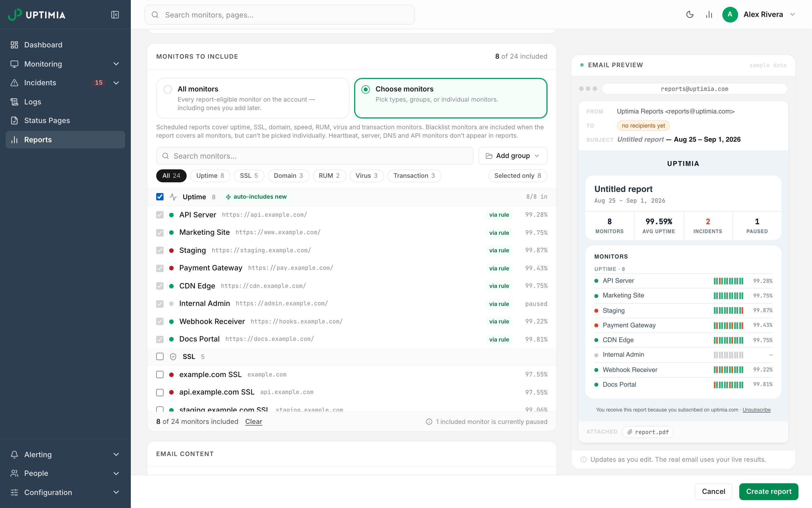Image resolution: width=812 pixels, height=508 pixels.
Task: Click the Alex Rivera avatar
Action: coord(730,14)
